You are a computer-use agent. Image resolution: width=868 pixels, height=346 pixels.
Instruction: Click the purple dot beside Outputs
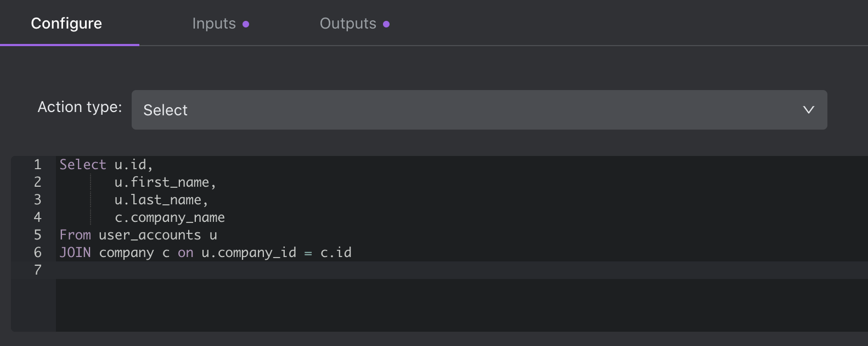click(386, 24)
